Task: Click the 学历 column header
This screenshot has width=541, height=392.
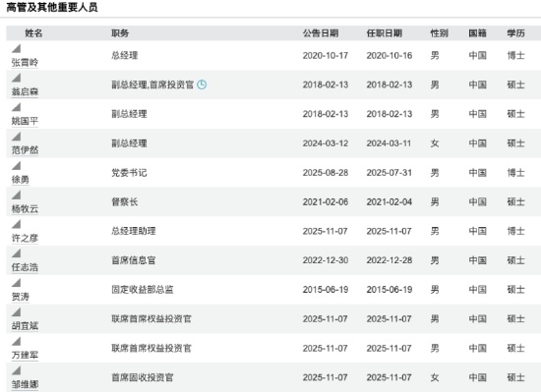Action: click(515, 33)
